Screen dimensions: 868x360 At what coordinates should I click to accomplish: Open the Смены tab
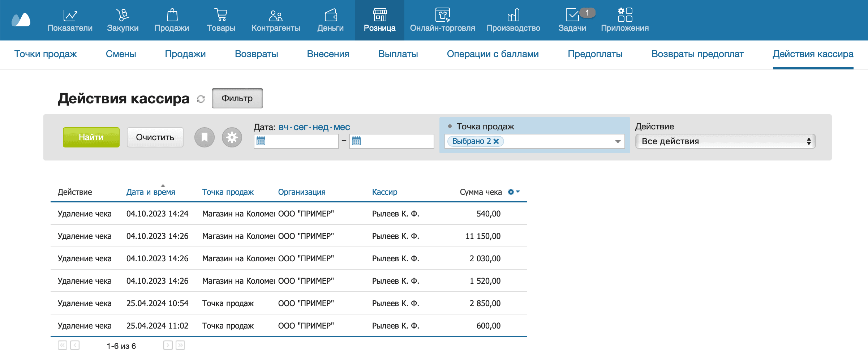(x=121, y=54)
